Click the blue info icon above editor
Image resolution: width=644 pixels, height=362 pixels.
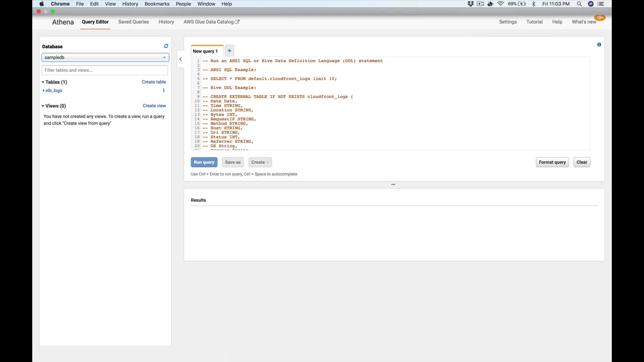coord(599,45)
